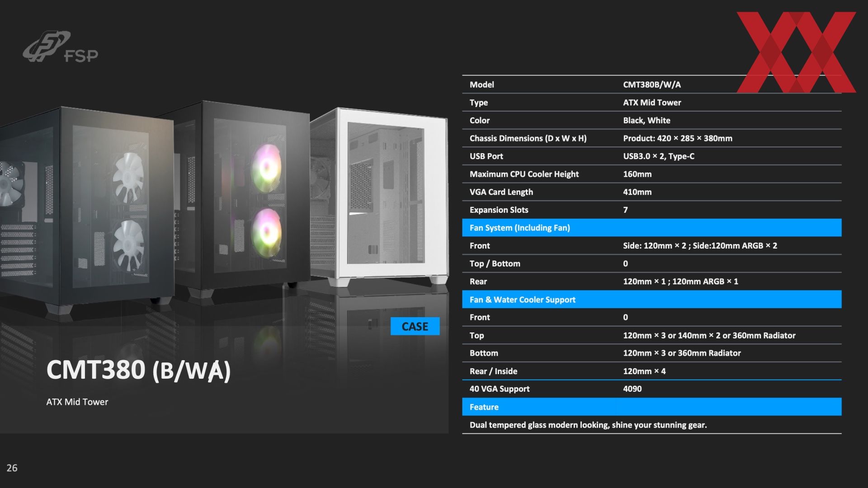Click the Expansion Slots label

[499, 210]
